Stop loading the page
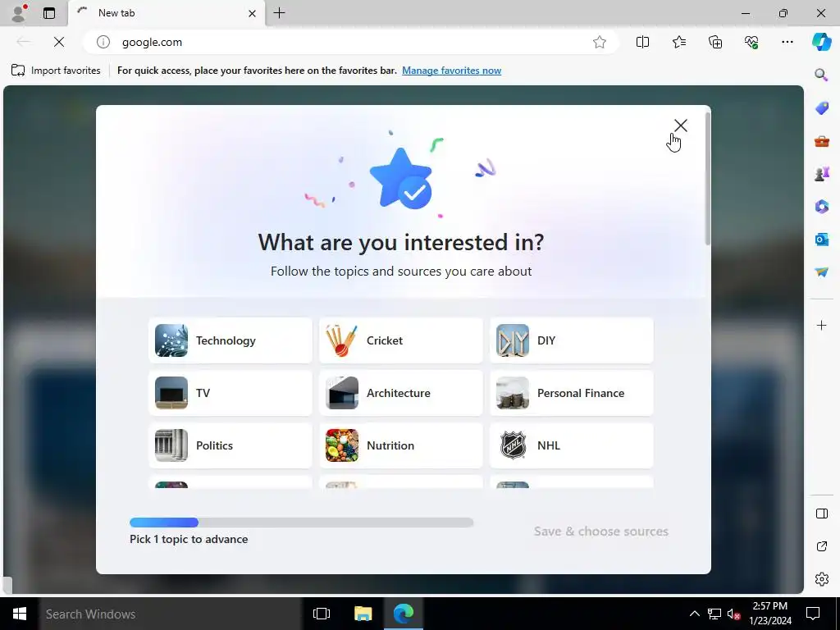 [59, 42]
